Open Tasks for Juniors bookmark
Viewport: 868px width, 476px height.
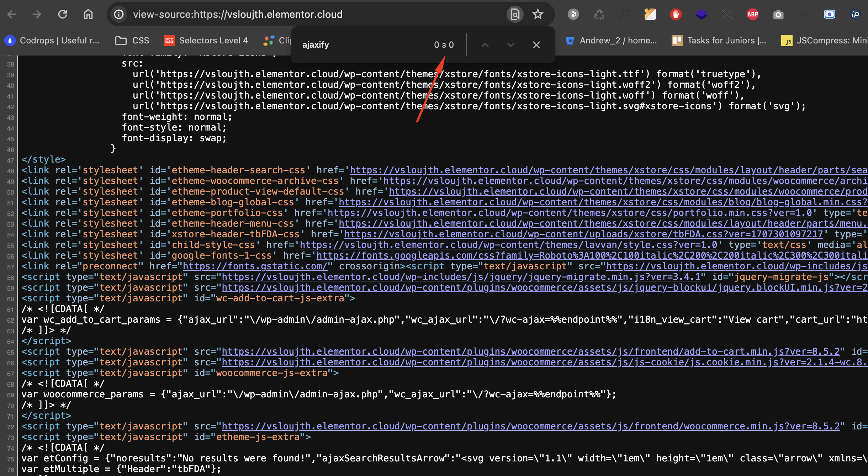pyautogui.click(x=719, y=41)
